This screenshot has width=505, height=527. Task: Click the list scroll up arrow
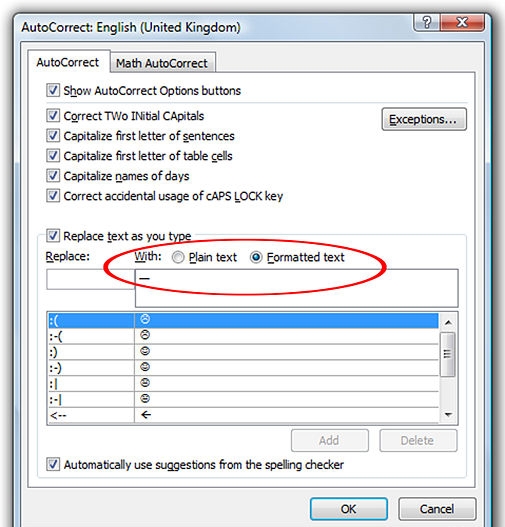[448, 322]
